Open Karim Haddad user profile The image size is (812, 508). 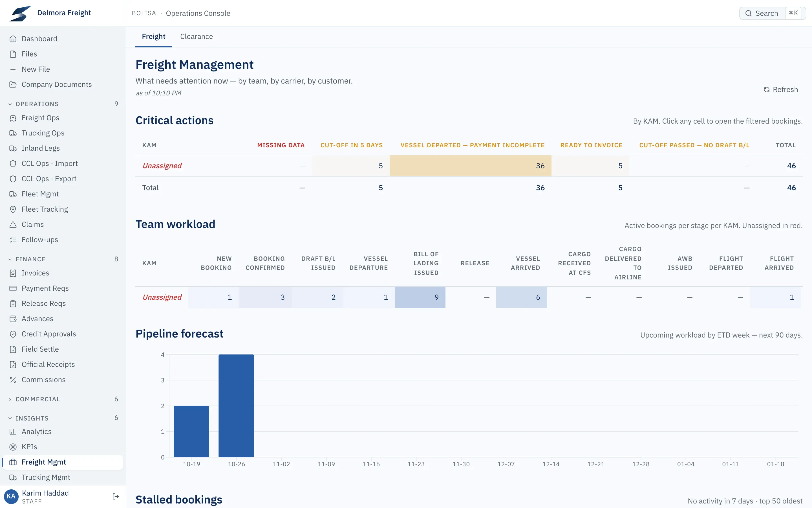pos(45,497)
